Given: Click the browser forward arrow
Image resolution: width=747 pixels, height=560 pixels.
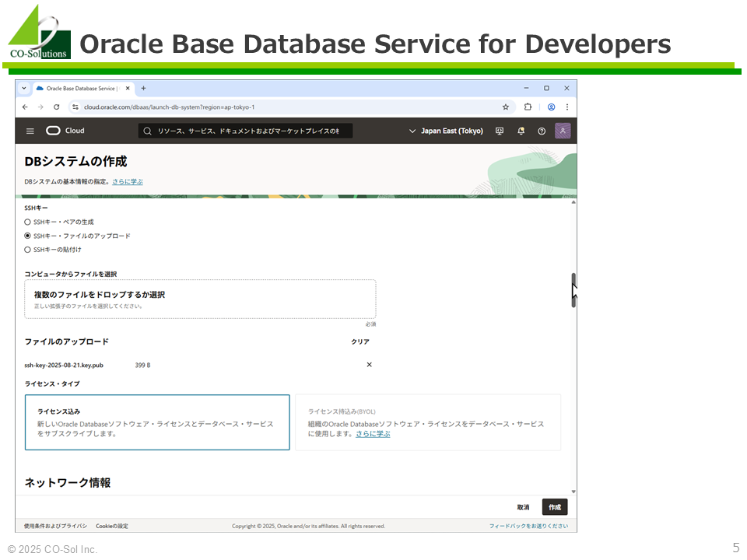Looking at the screenshot, I should [40, 107].
